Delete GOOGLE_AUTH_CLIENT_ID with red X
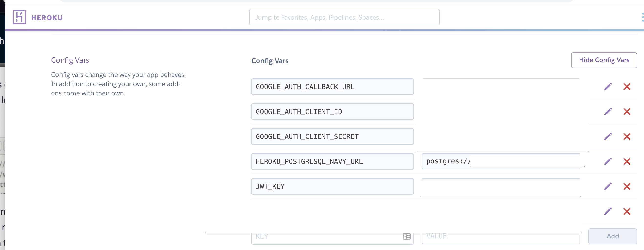This screenshot has height=250, width=644. (x=627, y=112)
